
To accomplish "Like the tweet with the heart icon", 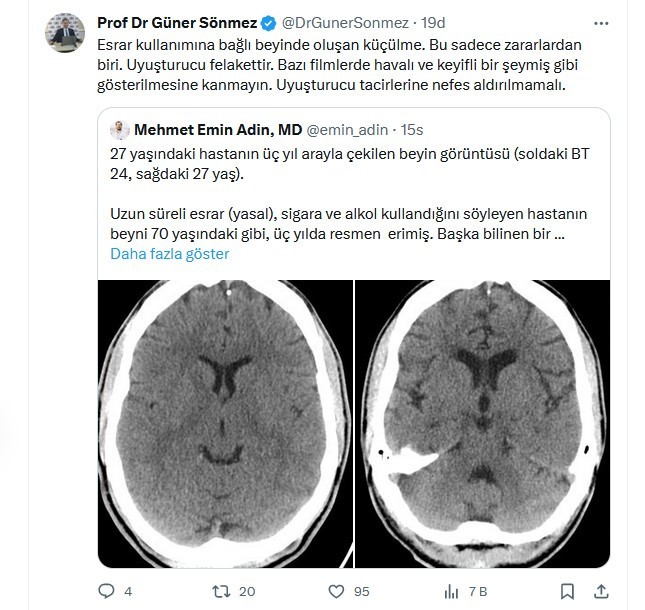I will coord(336,591).
